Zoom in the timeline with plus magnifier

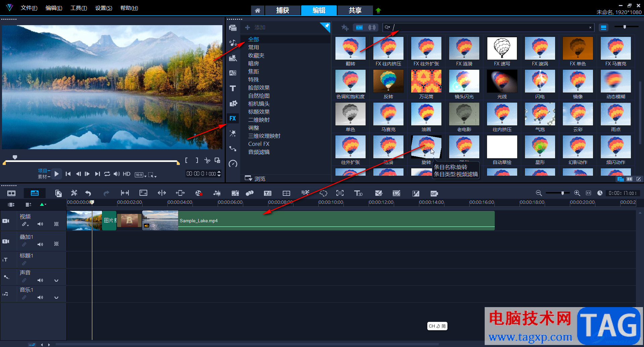[577, 193]
